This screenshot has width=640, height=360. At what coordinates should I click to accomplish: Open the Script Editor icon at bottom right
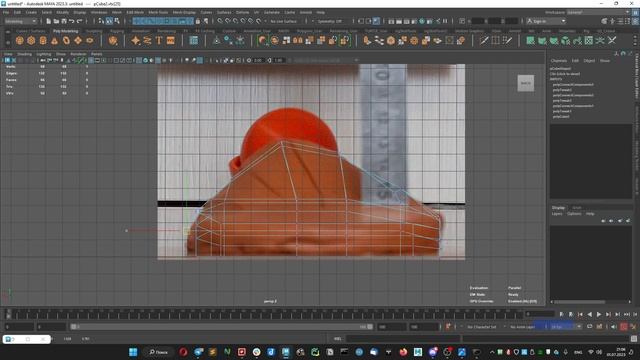point(633,339)
